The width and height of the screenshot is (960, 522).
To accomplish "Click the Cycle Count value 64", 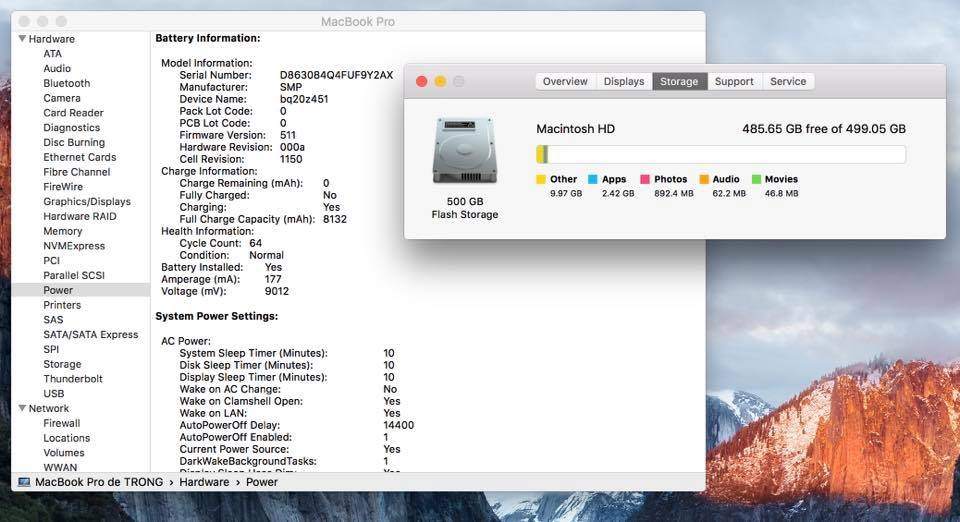I will pyautogui.click(x=255, y=243).
